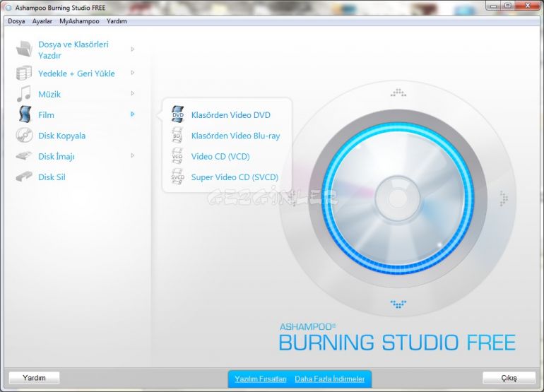This screenshot has height=392, width=544.
Task: Open the Dosya menu
Action: pyautogui.click(x=16, y=21)
